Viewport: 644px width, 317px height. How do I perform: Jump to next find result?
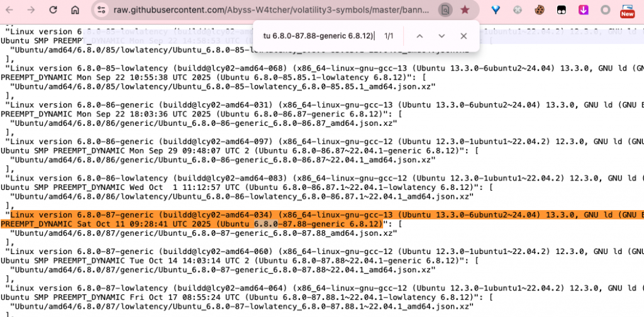tap(441, 36)
